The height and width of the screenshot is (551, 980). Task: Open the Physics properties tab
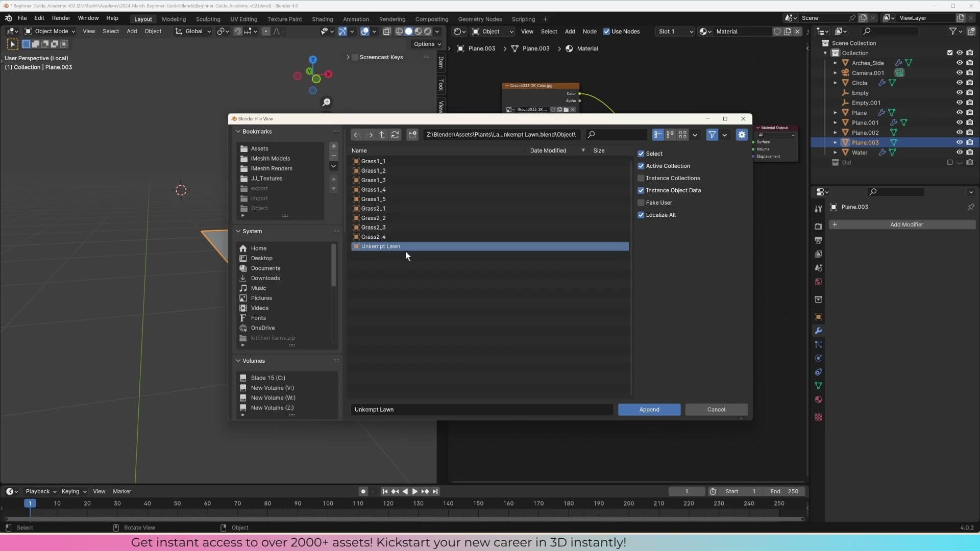coord(818,358)
